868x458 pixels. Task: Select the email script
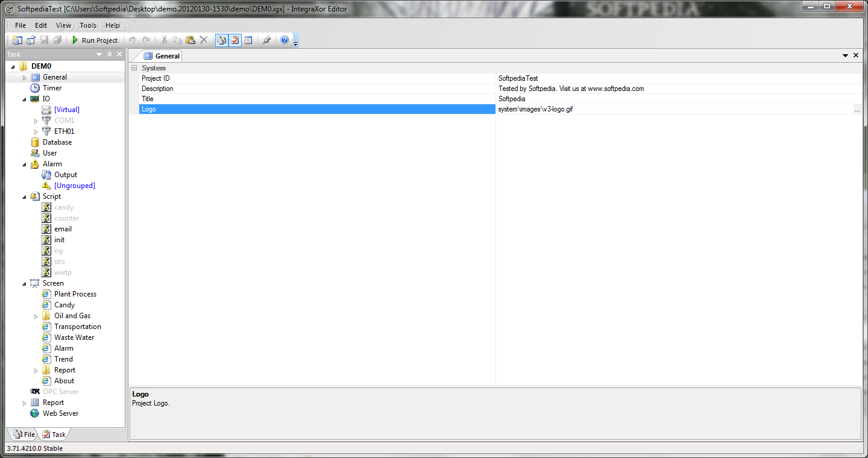(63, 229)
